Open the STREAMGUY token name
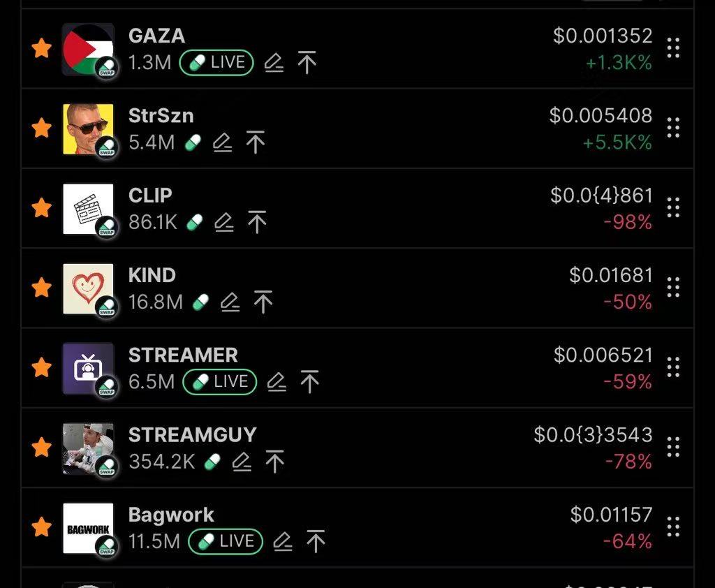Screen dimensions: 715x588 [193, 435]
